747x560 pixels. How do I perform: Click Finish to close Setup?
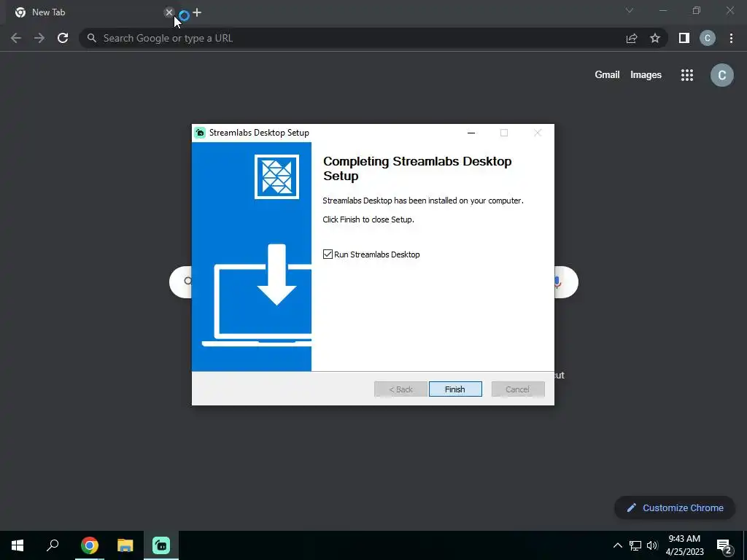coord(455,389)
